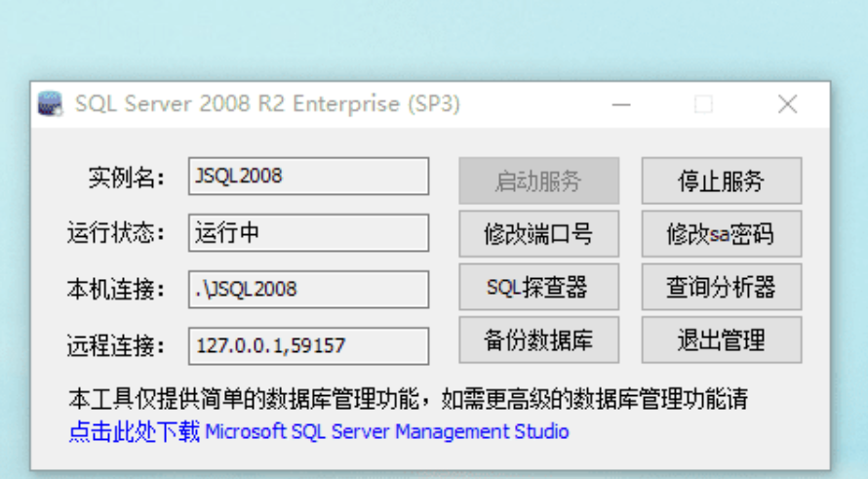Start a backup with 备份数据库

[538, 340]
